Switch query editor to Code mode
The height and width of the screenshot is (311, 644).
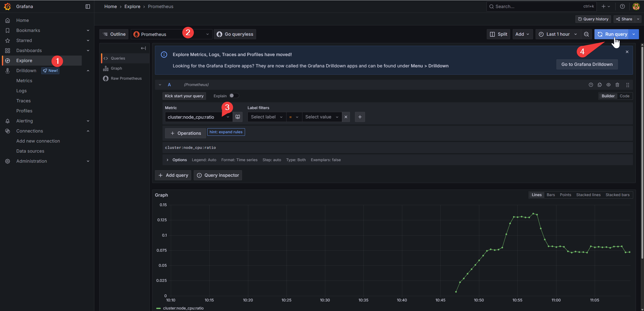pyautogui.click(x=624, y=96)
